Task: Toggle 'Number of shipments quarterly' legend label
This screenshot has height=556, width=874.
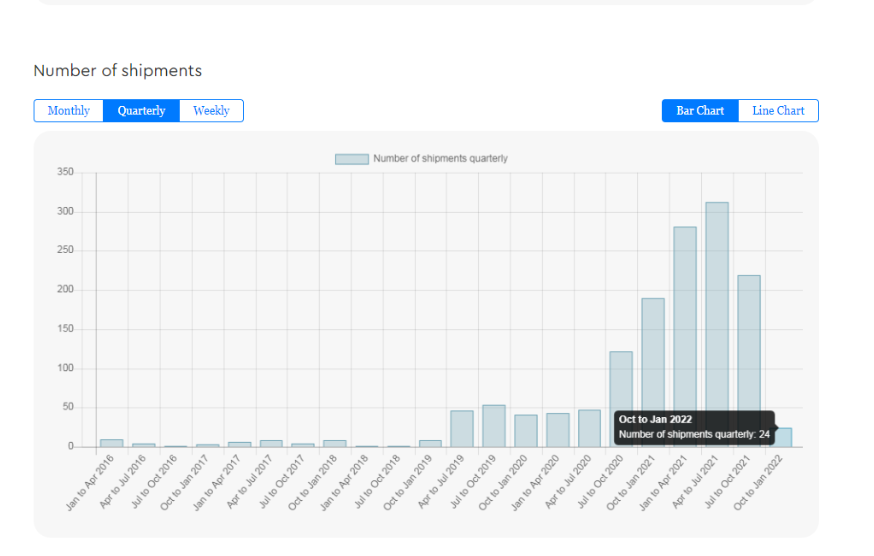Action: coord(440,159)
